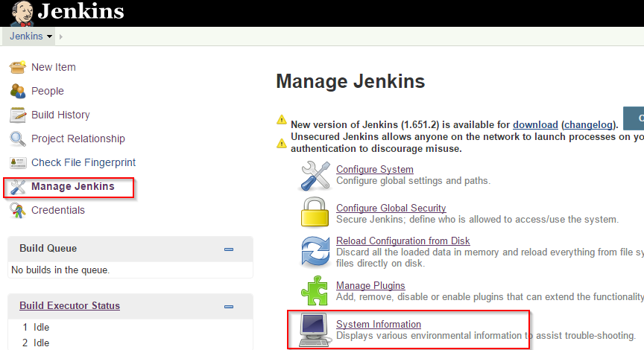The width and height of the screenshot is (644, 350).
Task: Click the 'Displays various environmental information' description
Action: point(486,336)
